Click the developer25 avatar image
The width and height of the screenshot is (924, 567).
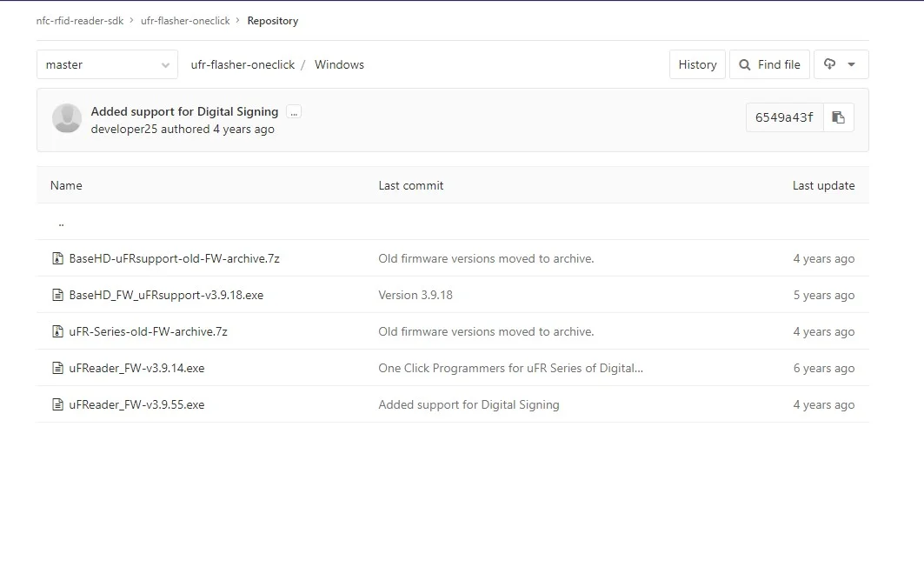[67, 118]
